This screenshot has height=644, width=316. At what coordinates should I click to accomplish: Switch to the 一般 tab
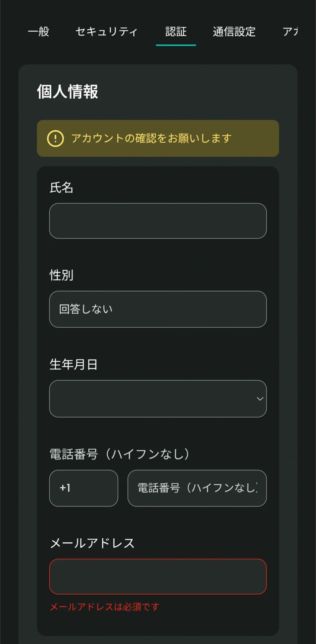click(x=39, y=32)
